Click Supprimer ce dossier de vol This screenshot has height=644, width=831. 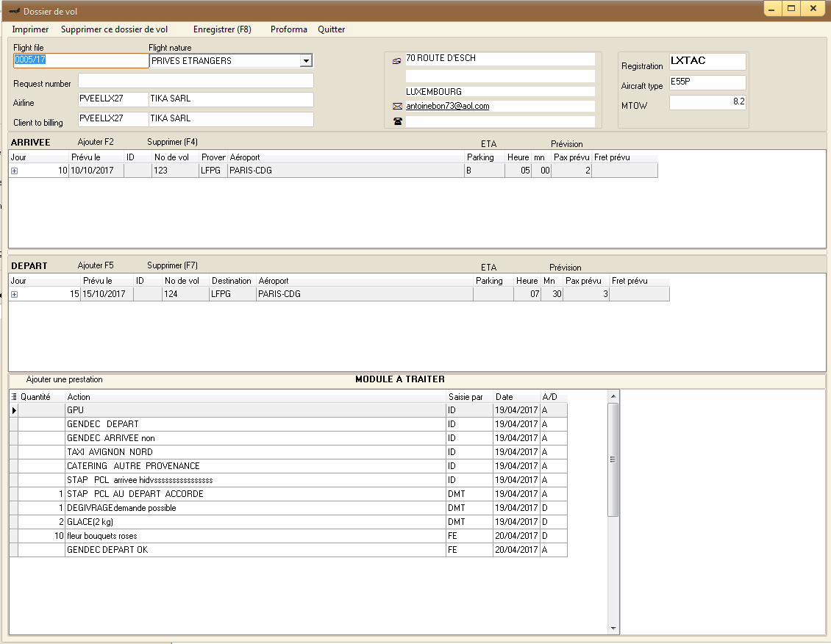tap(114, 29)
